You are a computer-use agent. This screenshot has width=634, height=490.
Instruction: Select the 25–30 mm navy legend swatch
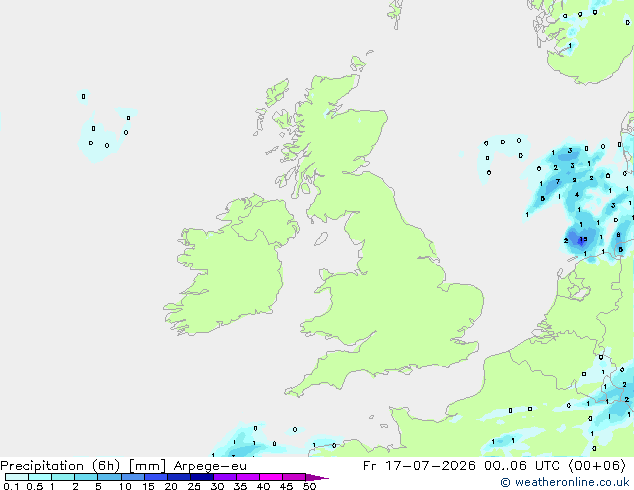202,477
